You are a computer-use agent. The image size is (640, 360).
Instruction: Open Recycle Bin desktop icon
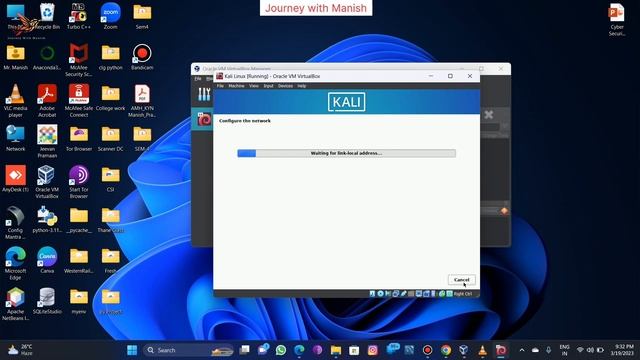47,17
